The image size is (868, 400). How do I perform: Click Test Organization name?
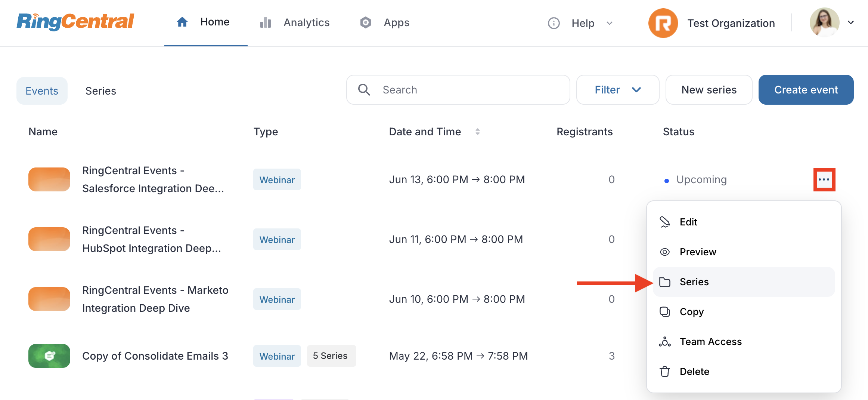(731, 23)
